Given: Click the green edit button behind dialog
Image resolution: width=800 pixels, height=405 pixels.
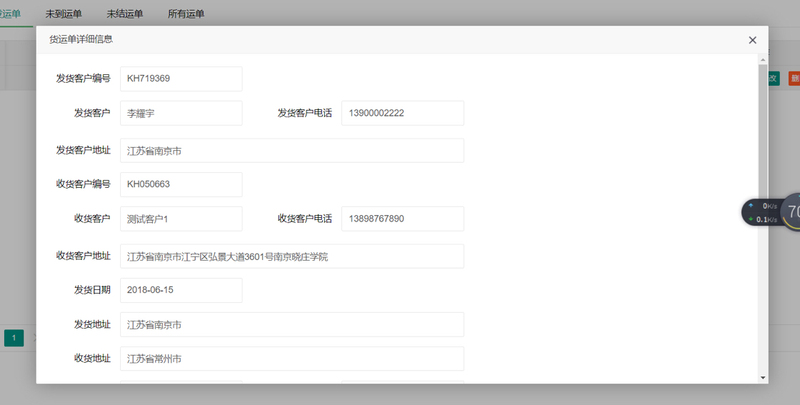Looking at the screenshot, I should [x=774, y=78].
